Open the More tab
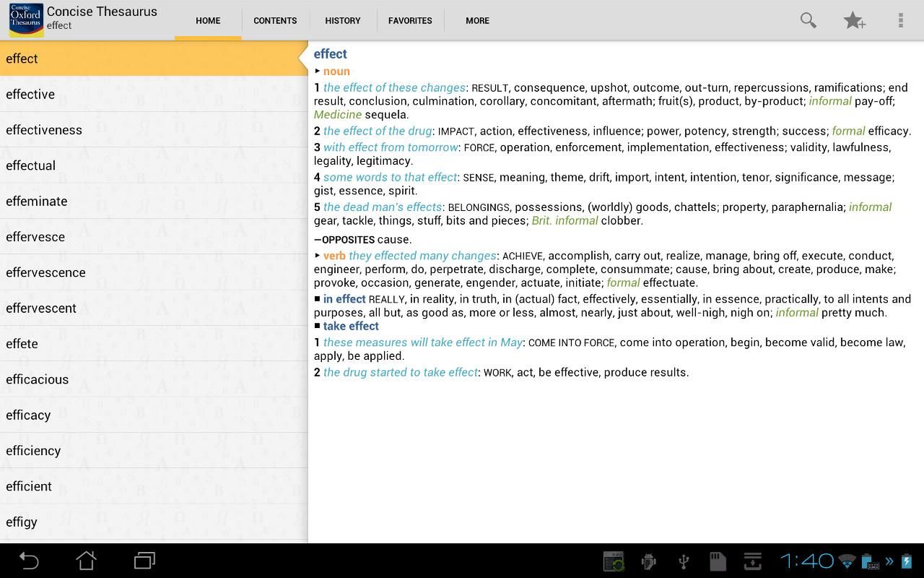The height and width of the screenshot is (578, 924). [x=477, y=20]
